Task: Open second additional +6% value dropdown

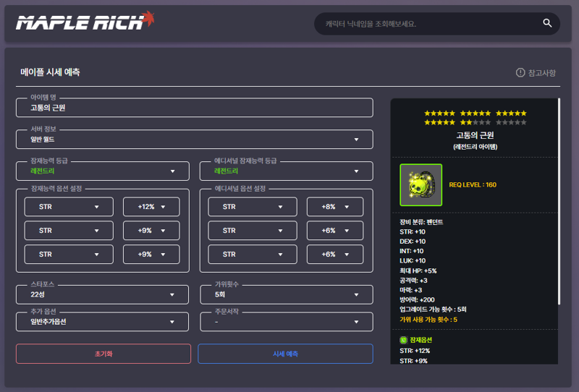Action: pyautogui.click(x=335, y=230)
